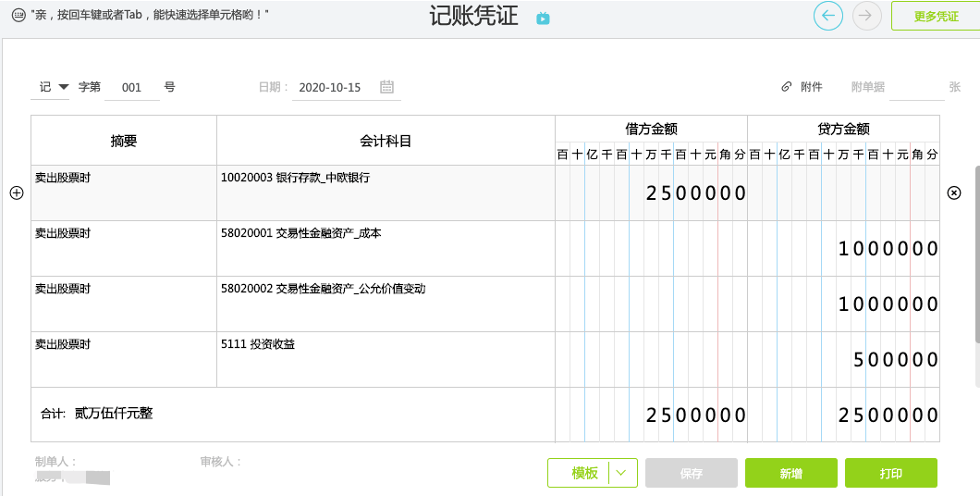Screen dimensions: 980x496
Task: Edit the voucher number field 001
Action: click(131, 87)
